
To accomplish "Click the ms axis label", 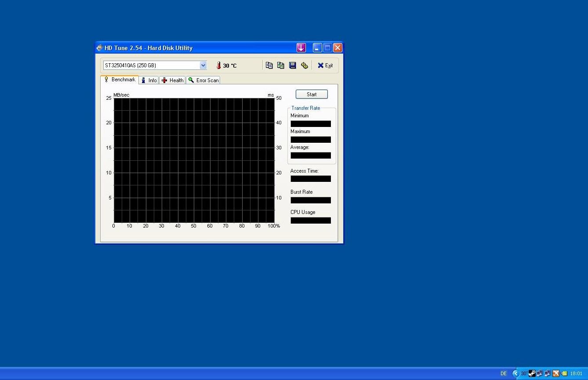I will [x=271, y=95].
